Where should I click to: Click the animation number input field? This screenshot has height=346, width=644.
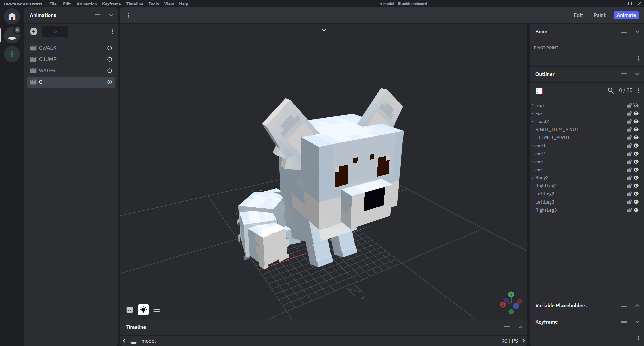[x=55, y=32]
